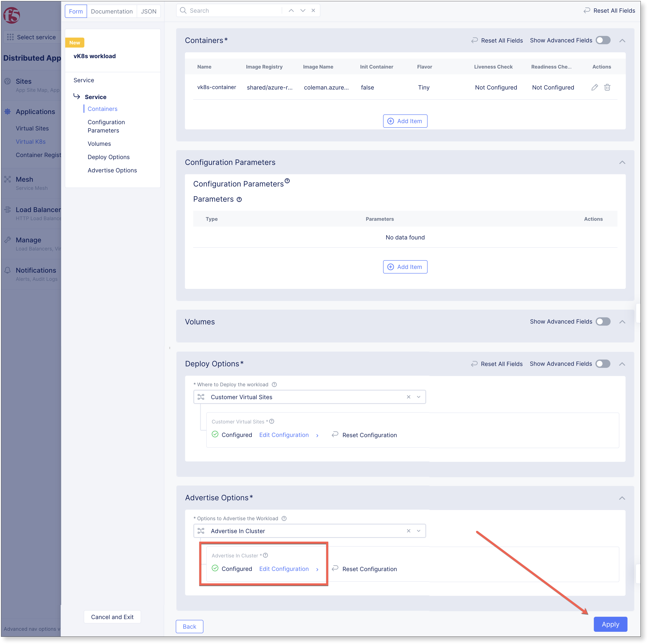Viewport: 648px width, 644px height.
Task: Switch to the JSON tab
Action: coord(149,11)
